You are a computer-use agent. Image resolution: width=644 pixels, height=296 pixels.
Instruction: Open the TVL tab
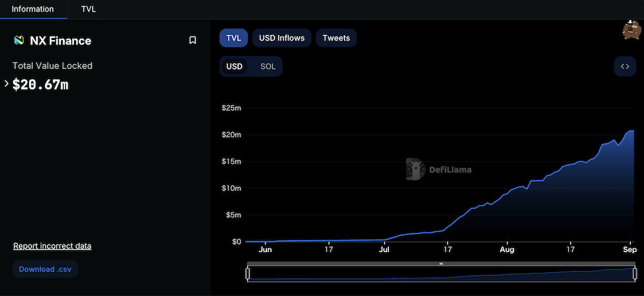point(88,10)
